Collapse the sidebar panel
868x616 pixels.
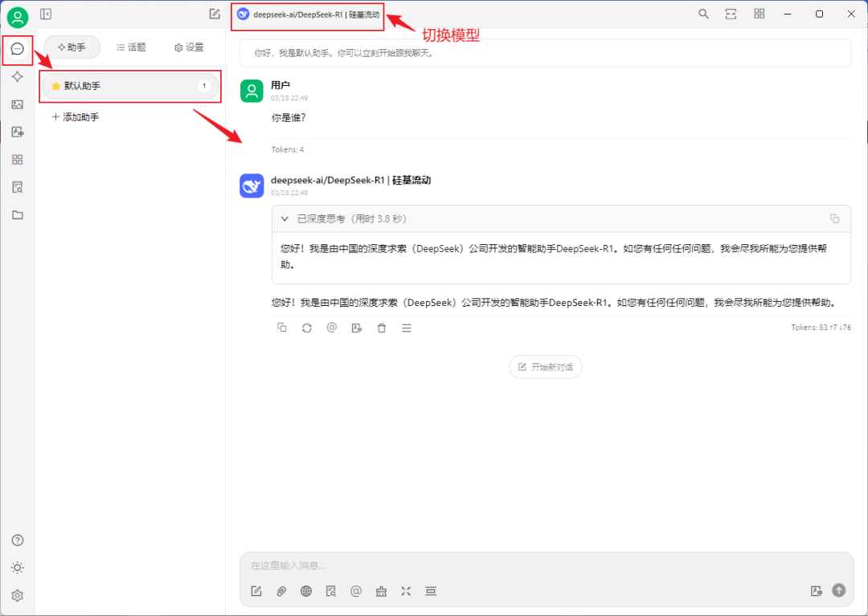46,14
